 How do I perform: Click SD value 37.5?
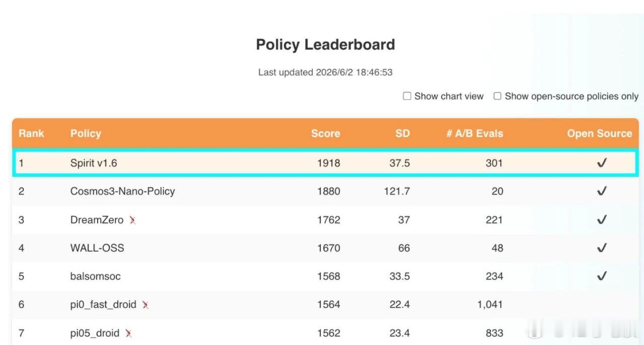click(x=399, y=163)
